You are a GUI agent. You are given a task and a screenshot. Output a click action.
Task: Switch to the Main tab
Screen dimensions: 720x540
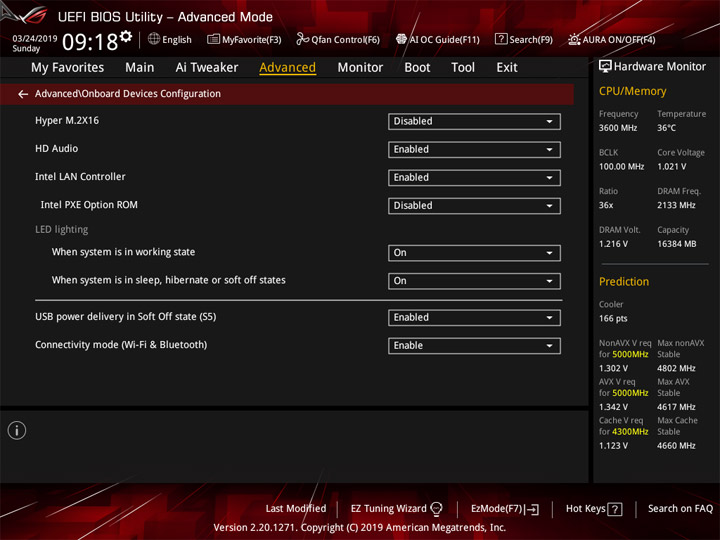(140, 68)
